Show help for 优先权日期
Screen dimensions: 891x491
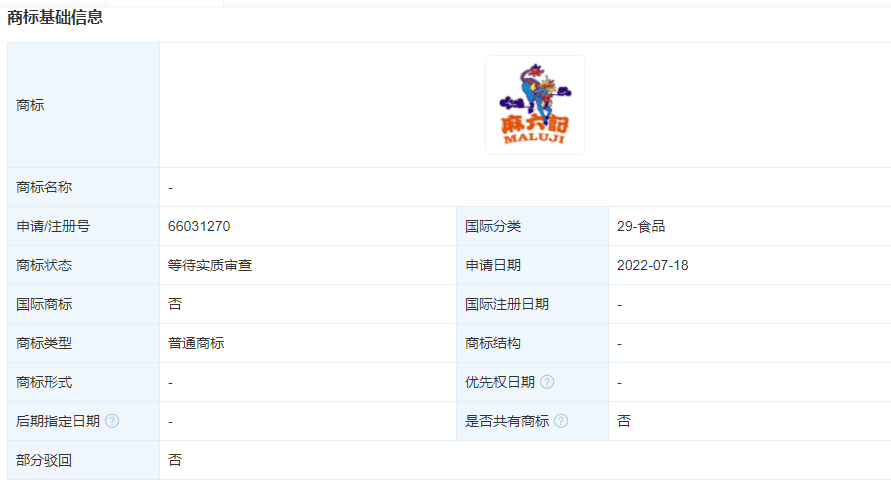pos(547,382)
